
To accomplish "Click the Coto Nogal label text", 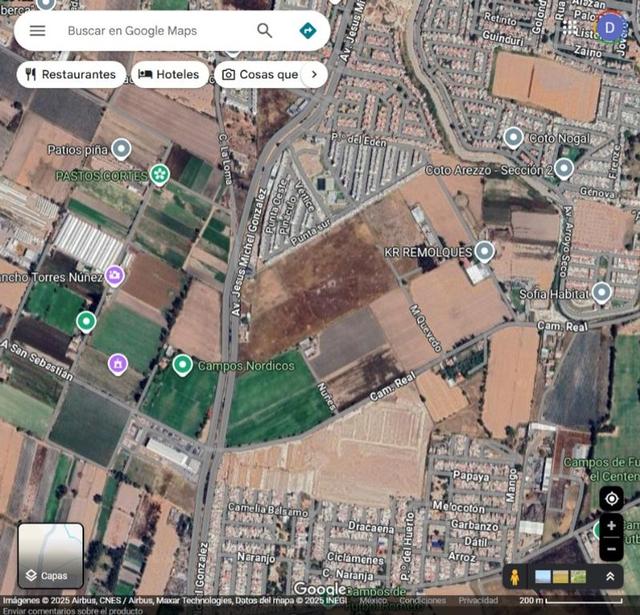I will [x=559, y=138].
